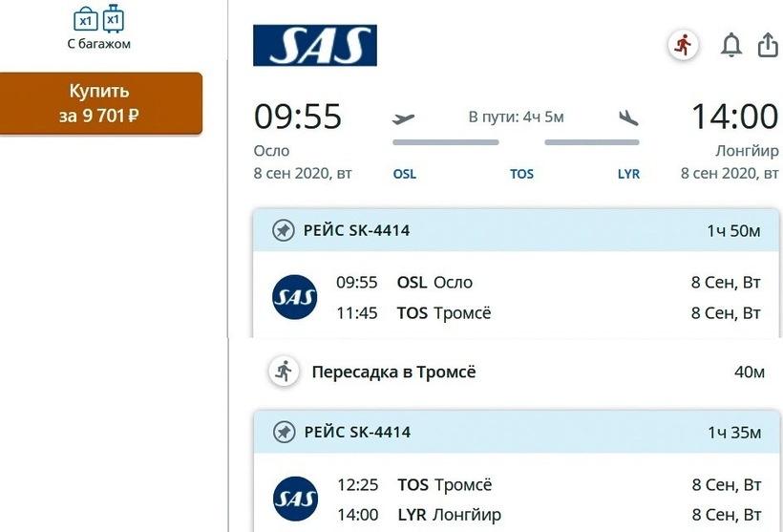
Task: Enable price alert with the bell icon
Action: [x=730, y=45]
